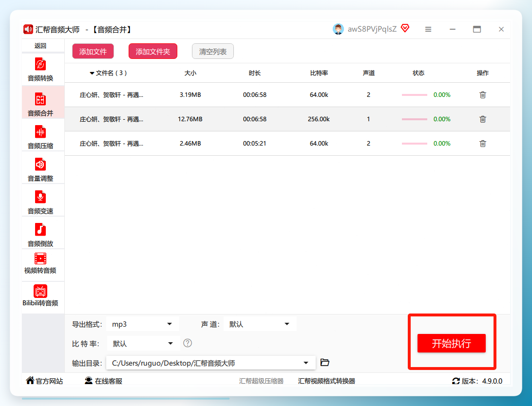Click the VIP diamond icon
This screenshot has height=406, width=532.
point(405,28)
